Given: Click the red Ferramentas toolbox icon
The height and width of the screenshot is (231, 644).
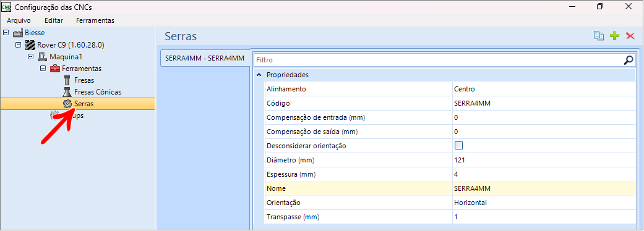Looking at the screenshot, I should click(55, 69).
